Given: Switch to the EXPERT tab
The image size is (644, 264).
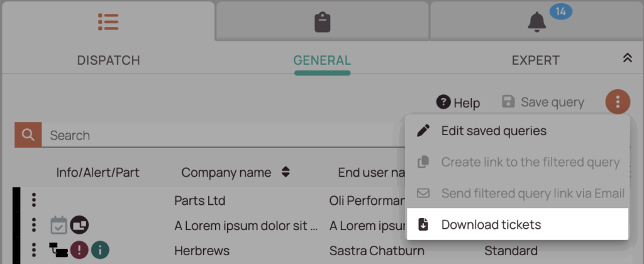Looking at the screenshot, I should click(x=536, y=60).
